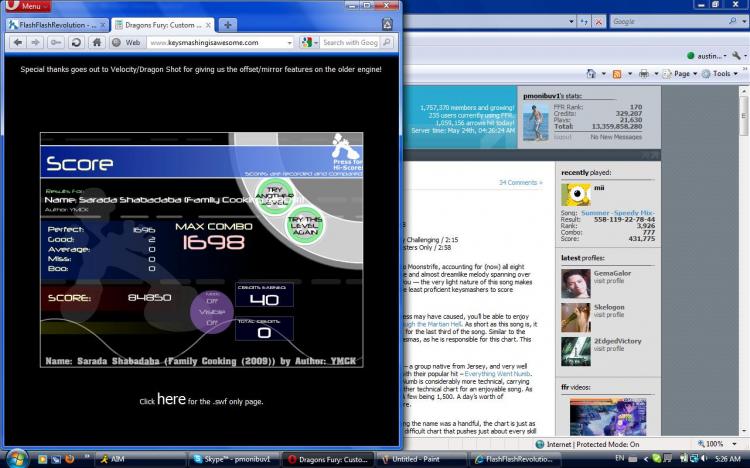Click the Internet Explorer refresh button

coord(584,22)
